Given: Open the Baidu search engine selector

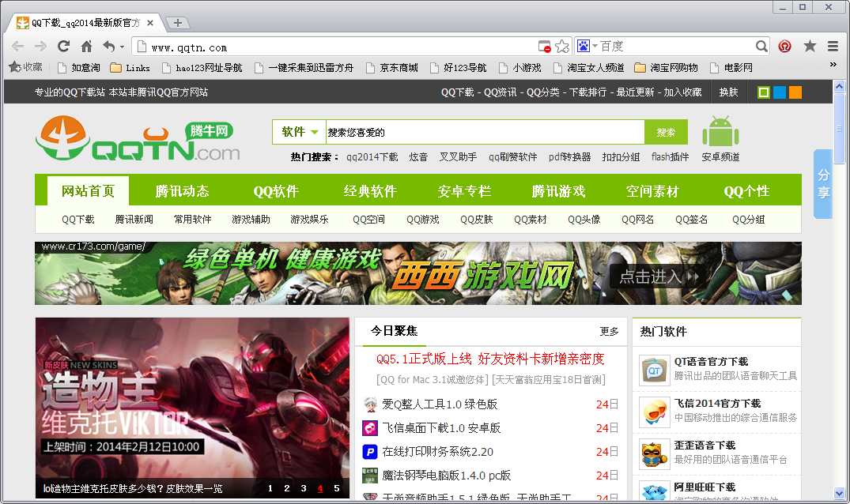Looking at the screenshot, I should (587, 47).
